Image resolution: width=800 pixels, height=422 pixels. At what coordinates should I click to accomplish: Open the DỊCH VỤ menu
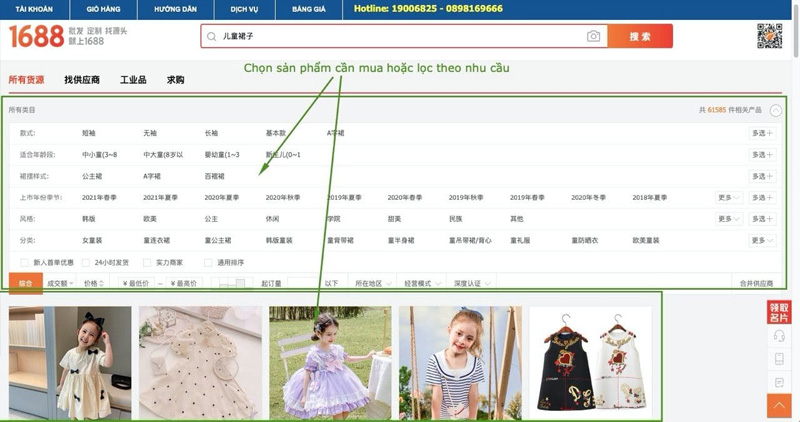pyautogui.click(x=244, y=9)
